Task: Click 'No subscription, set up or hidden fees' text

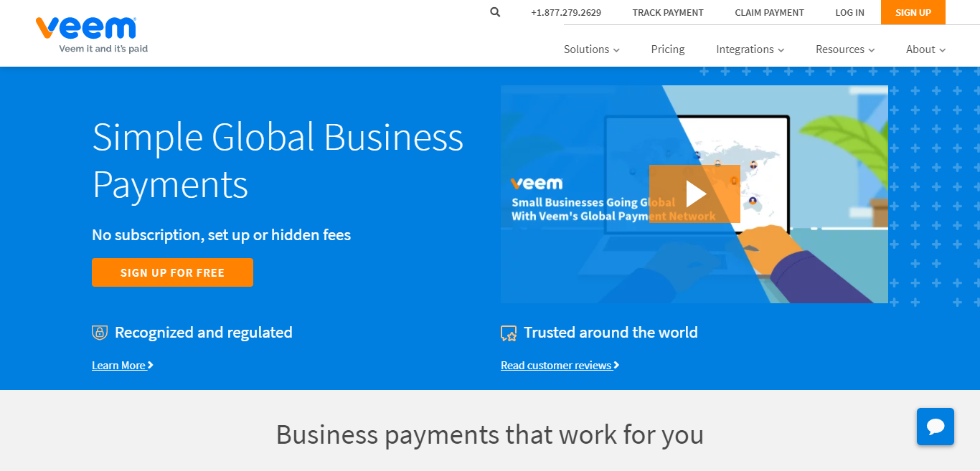Action: click(222, 235)
